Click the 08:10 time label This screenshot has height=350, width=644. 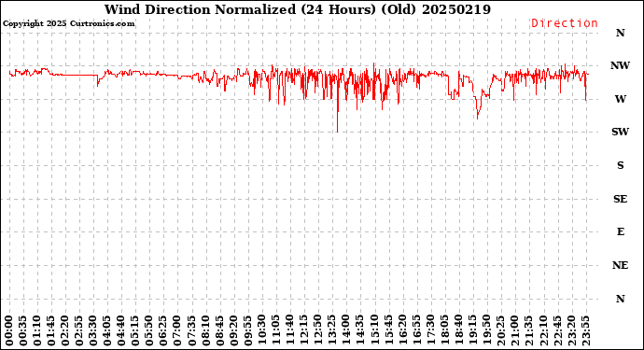(x=205, y=331)
